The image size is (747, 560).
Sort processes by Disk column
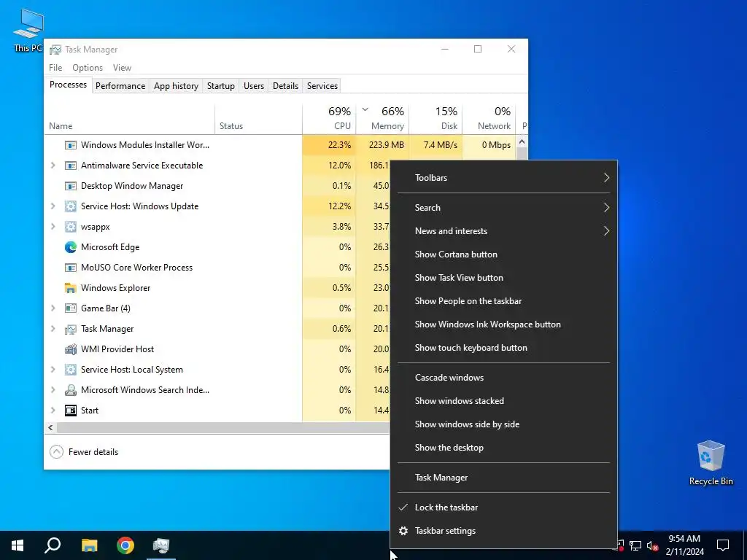point(436,119)
